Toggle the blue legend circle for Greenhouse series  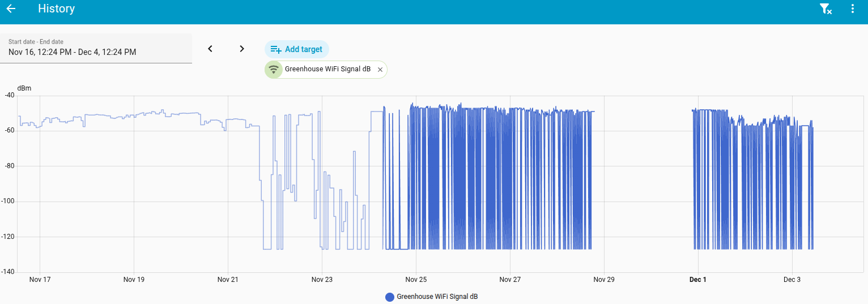pos(390,297)
